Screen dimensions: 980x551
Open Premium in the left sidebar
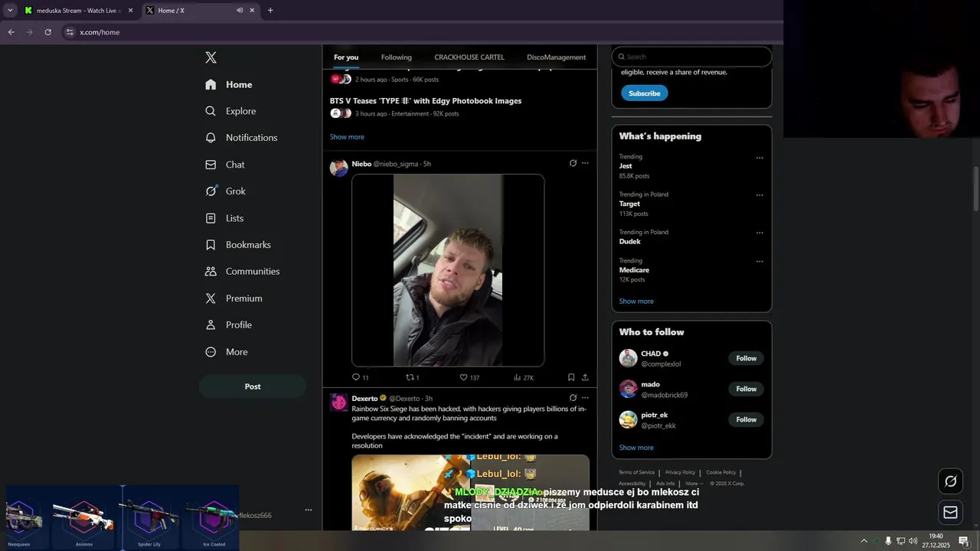pos(234,298)
